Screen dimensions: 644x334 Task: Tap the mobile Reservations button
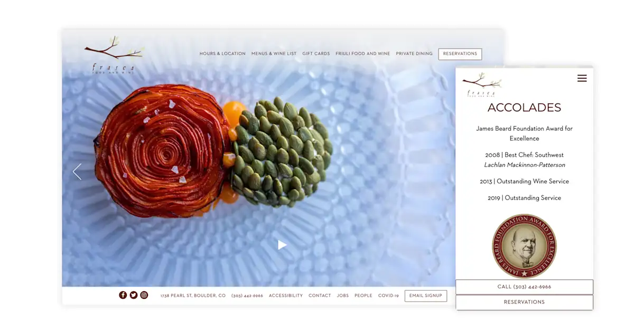[x=524, y=302]
